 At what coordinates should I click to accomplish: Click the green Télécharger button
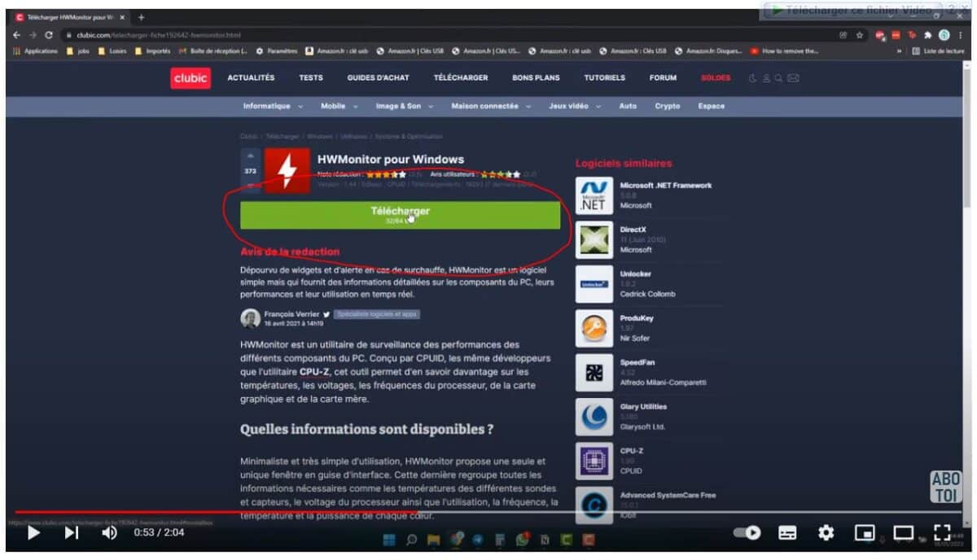(400, 215)
